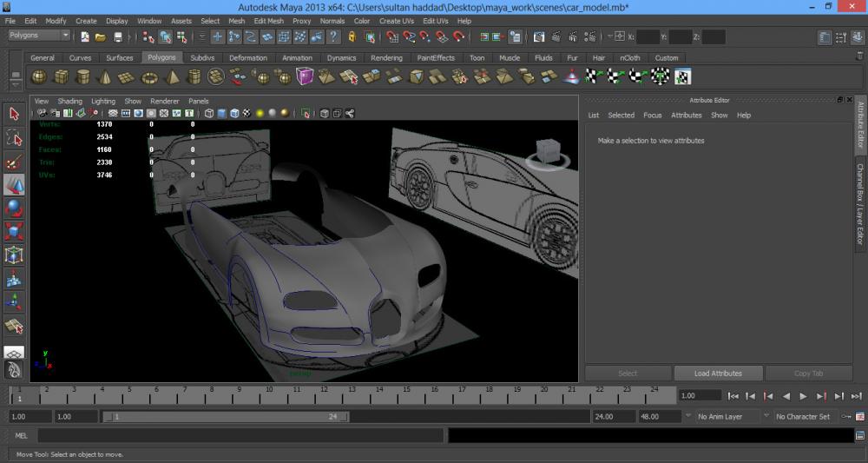868x463 pixels.
Task: Choose the Scale tool in left toolbox
Action: tap(14, 232)
